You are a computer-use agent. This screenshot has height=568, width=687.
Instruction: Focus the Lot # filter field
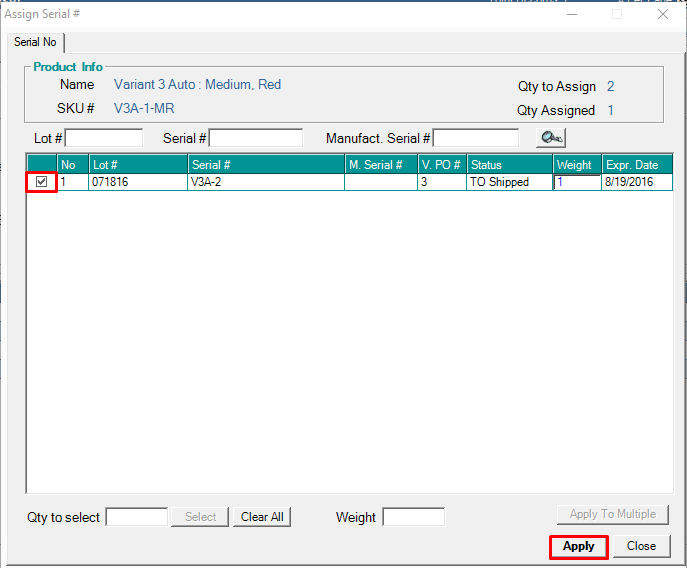(104, 138)
